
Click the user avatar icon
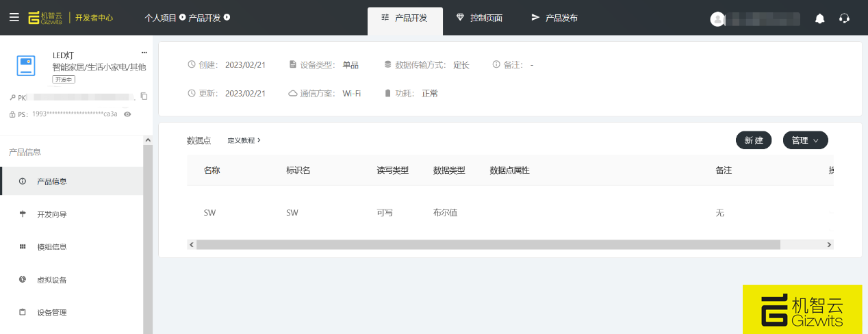(x=717, y=19)
